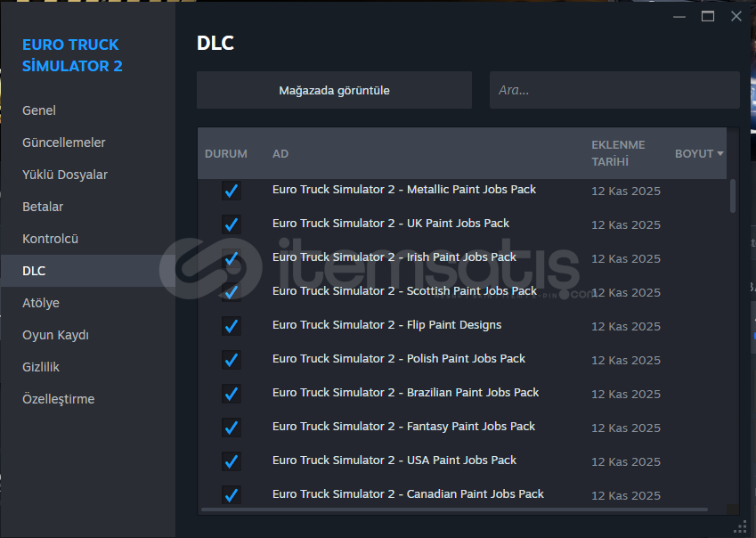Open the Yüklü Dosyalar section
The image size is (756, 538).
click(x=65, y=175)
